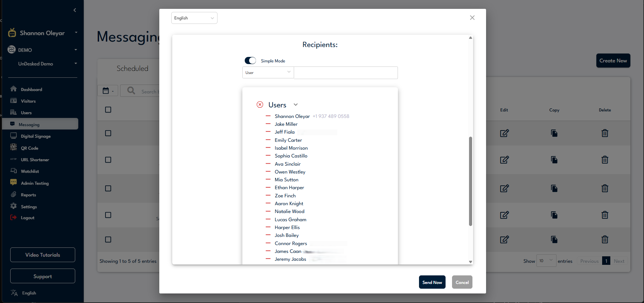The image size is (644, 303).
Task: Collapse the Users list chevron
Action: coord(296,105)
